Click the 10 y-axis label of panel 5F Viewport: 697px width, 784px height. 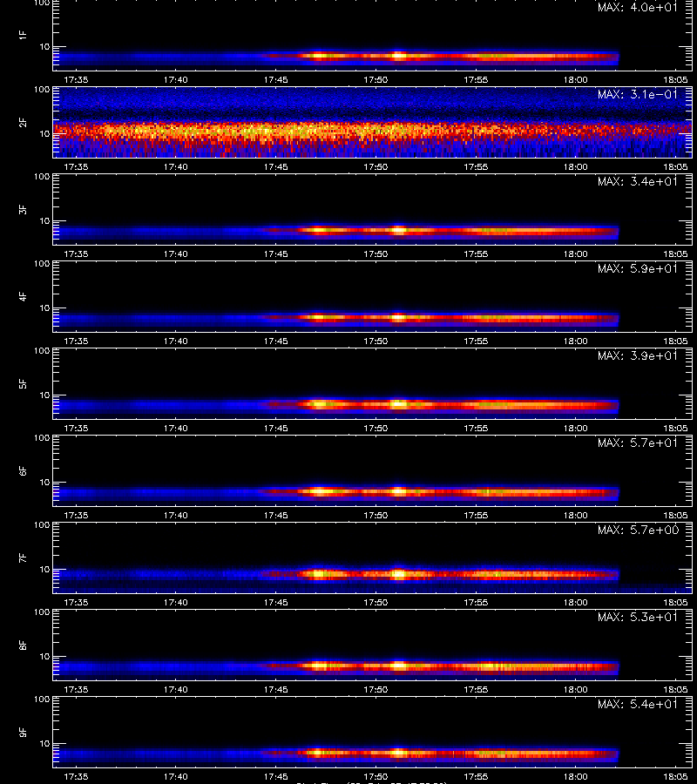click(45, 395)
